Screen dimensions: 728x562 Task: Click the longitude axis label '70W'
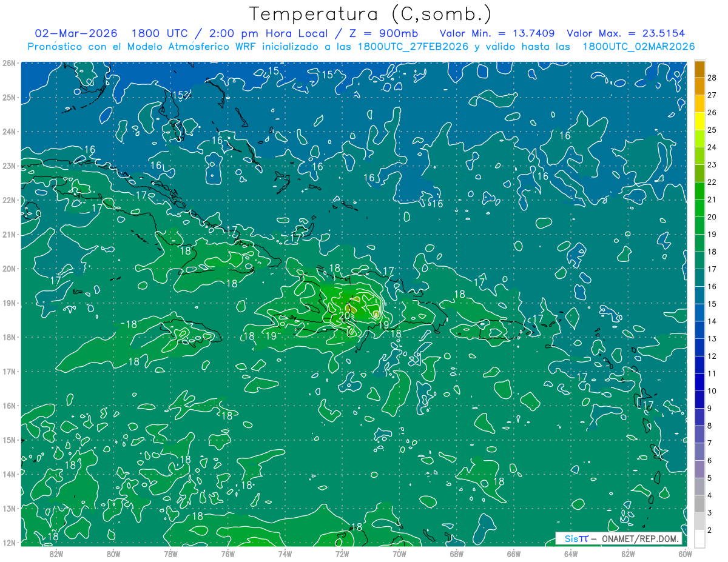pyautogui.click(x=399, y=554)
